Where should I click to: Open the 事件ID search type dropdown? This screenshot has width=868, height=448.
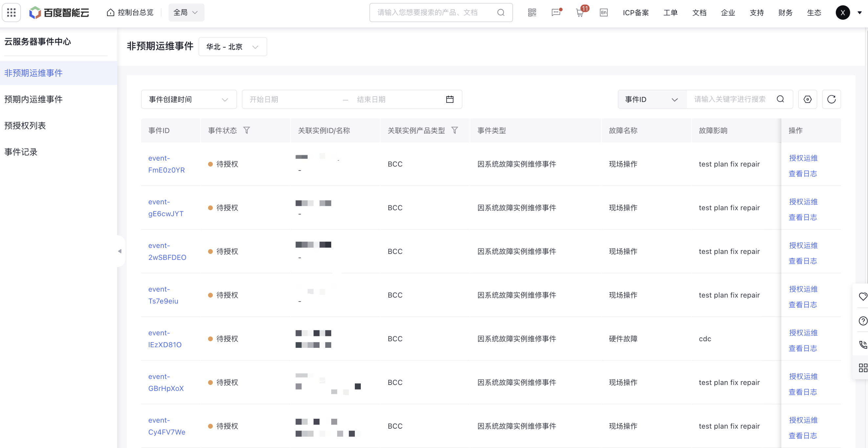click(652, 99)
